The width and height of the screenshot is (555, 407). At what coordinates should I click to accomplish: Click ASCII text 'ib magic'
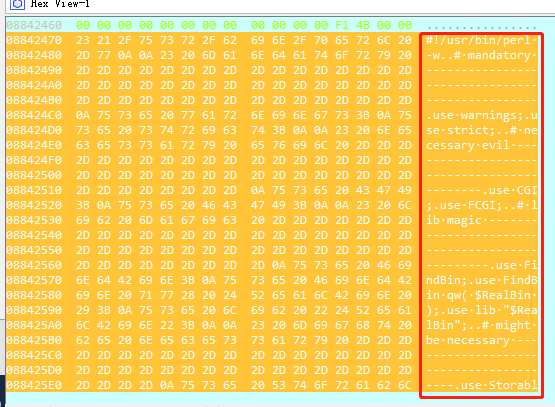point(454,220)
